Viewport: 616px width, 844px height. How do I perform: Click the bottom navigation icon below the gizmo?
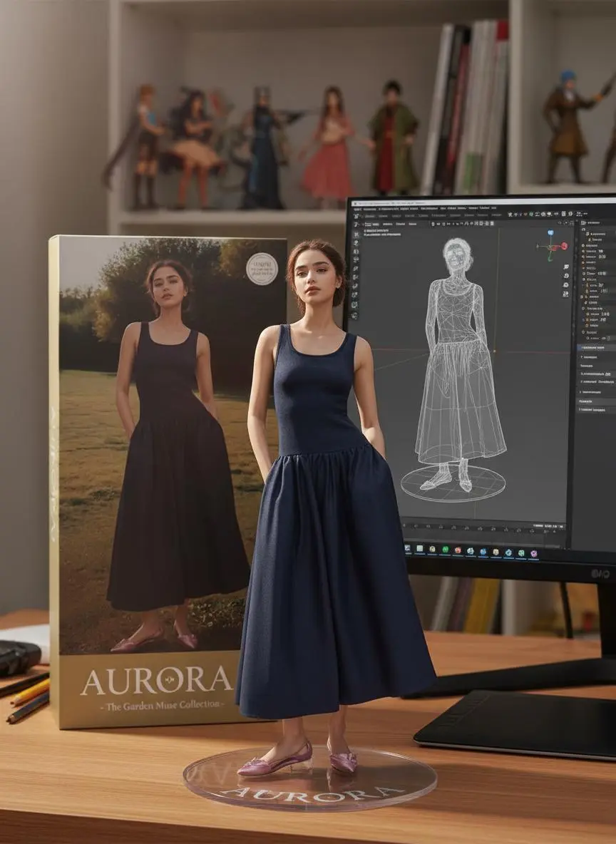(566, 294)
